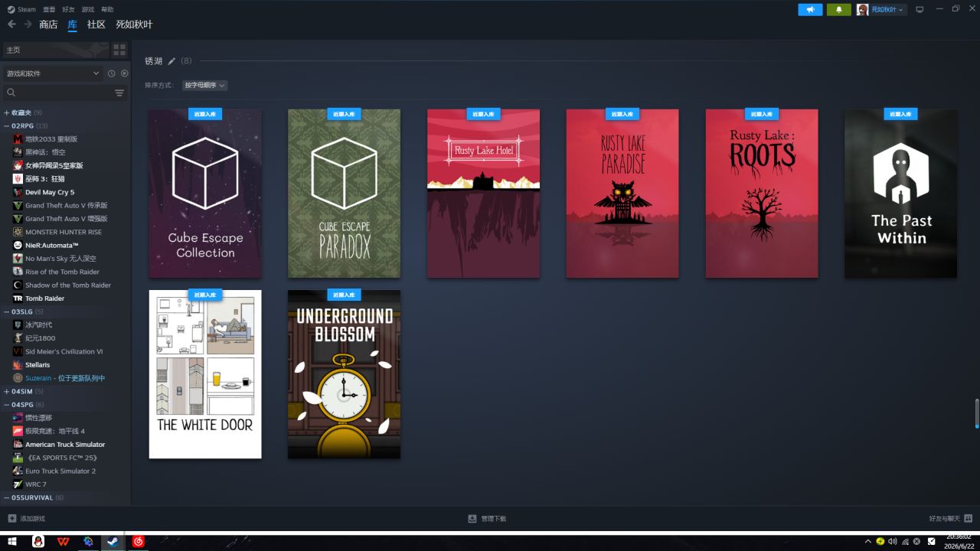980x551 pixels.
Task: Switch to the 商店 tab
Action: pos(48,24)
